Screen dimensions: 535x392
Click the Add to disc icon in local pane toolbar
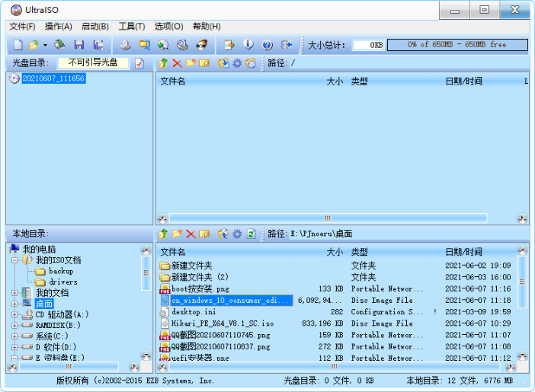point(223,234)
